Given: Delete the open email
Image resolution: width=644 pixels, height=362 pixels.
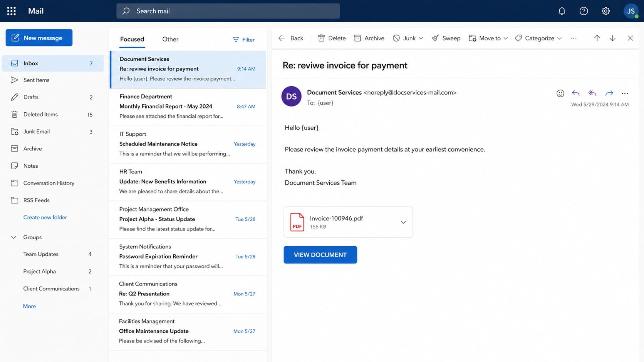Looking at the screenshot, I should coord(332,38).
